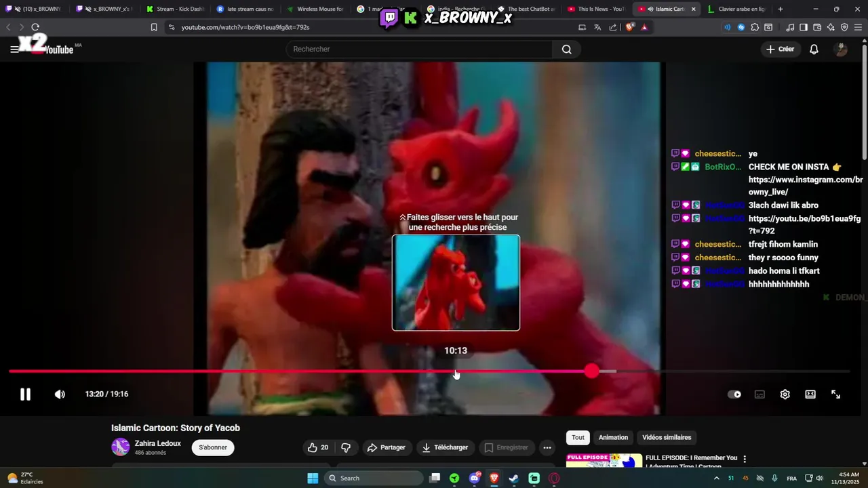Open YouTube notifications bell

tap(814, 49)
